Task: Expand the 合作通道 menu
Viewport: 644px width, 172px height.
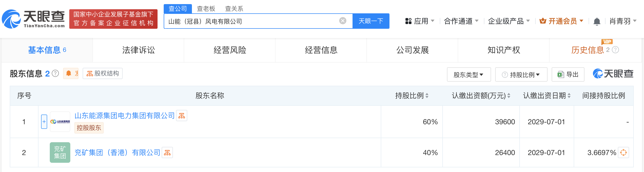Action: pyautogui.click(x=461, y=21)
